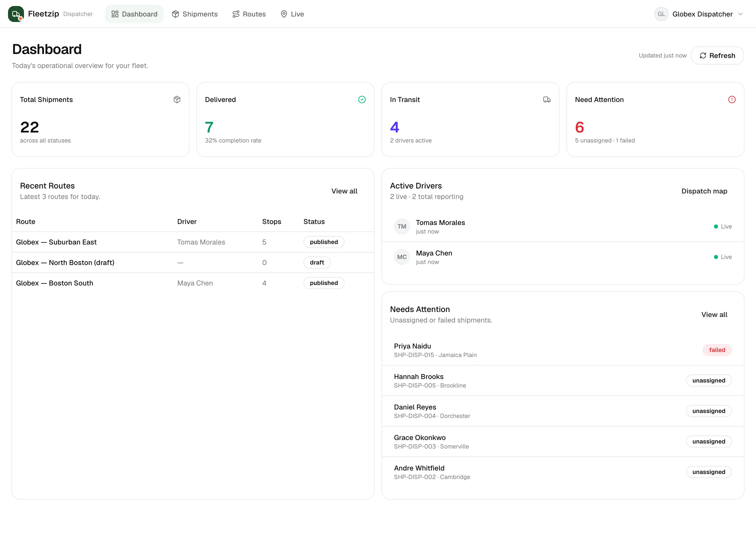Click the Need Attention count 6

[580, 127]
